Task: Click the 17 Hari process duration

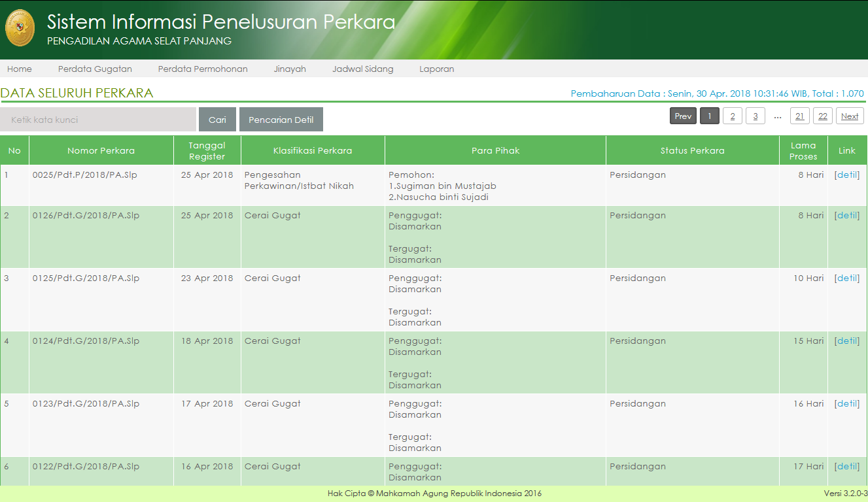Action: (808, 467)
